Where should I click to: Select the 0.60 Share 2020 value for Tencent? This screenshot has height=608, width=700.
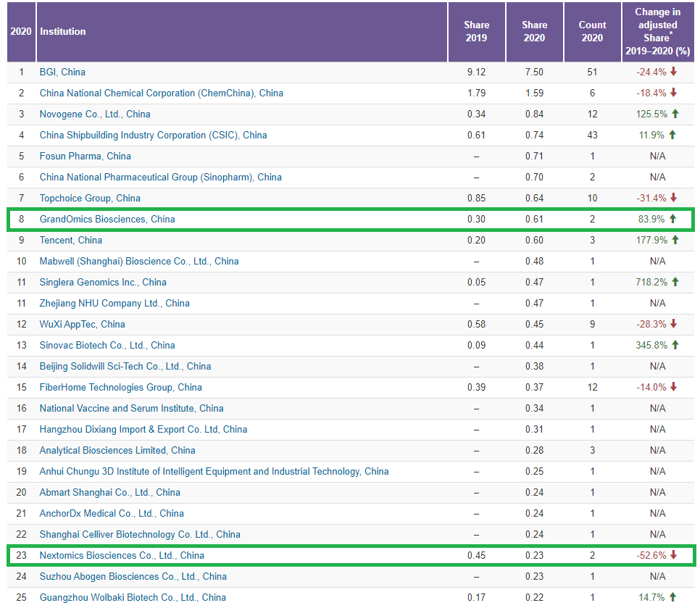534,240
